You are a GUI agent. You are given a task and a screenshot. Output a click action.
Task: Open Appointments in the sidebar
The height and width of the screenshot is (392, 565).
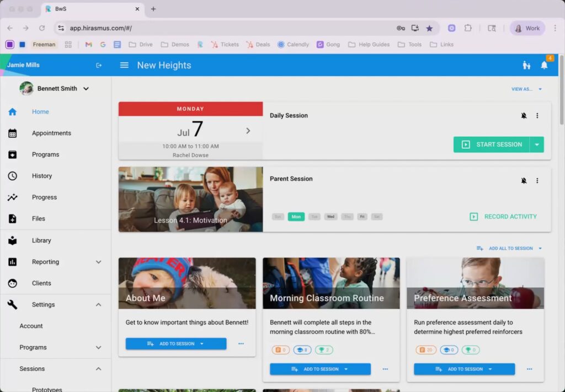(51, 133)
